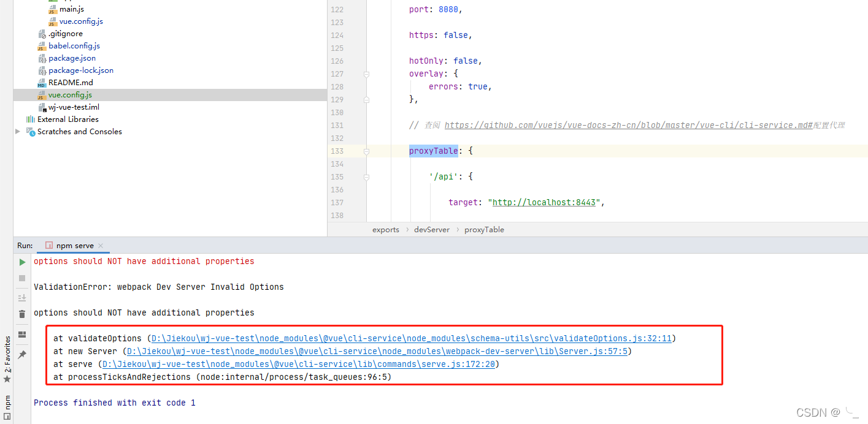Viewport: 868px width, 424px height.
Task: Collapse the proxyTable block at line 133
Action: [x=367, y=151]
